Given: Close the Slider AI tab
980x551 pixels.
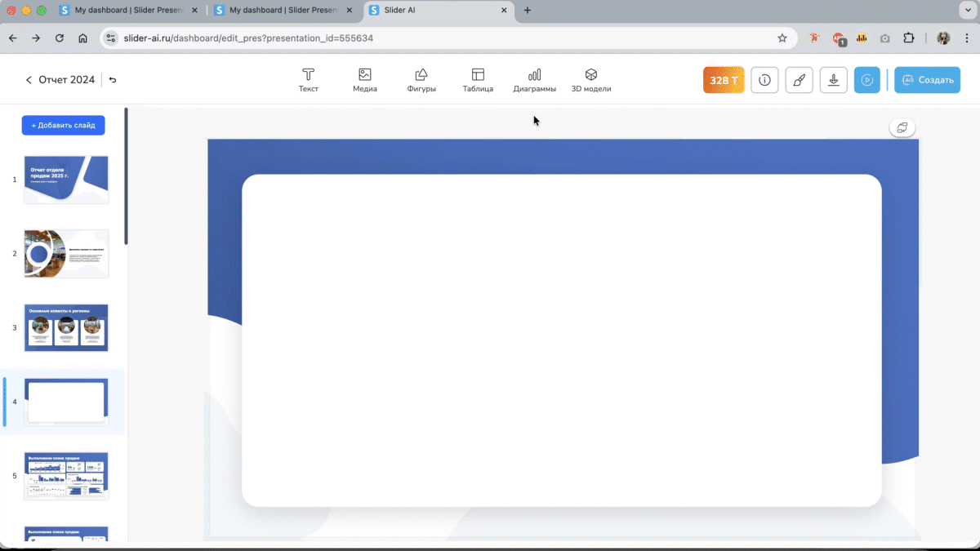Looking at the screenshot, I should (504, 11).
